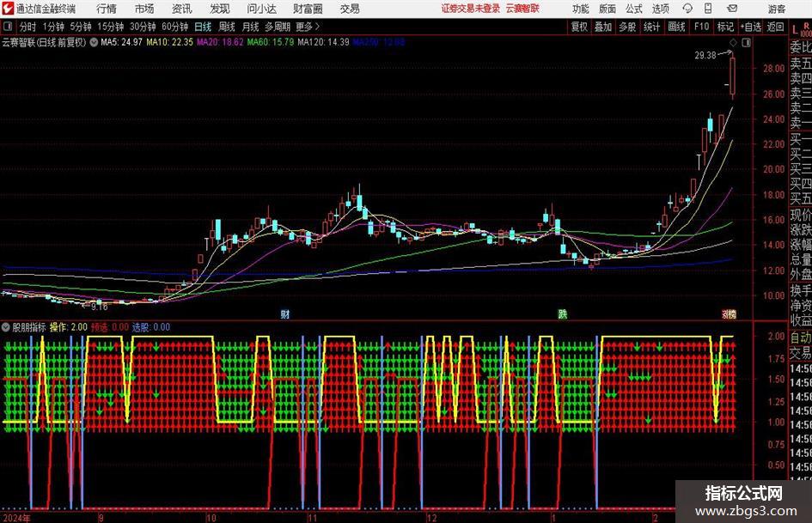Open the 功能 menu

[581, 9]
